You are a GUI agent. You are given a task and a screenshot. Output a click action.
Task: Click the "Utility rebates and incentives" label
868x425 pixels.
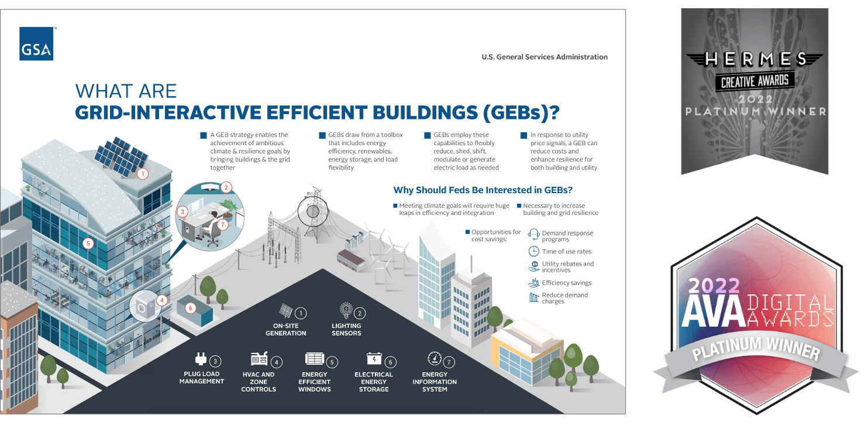(x=568, y=267)
